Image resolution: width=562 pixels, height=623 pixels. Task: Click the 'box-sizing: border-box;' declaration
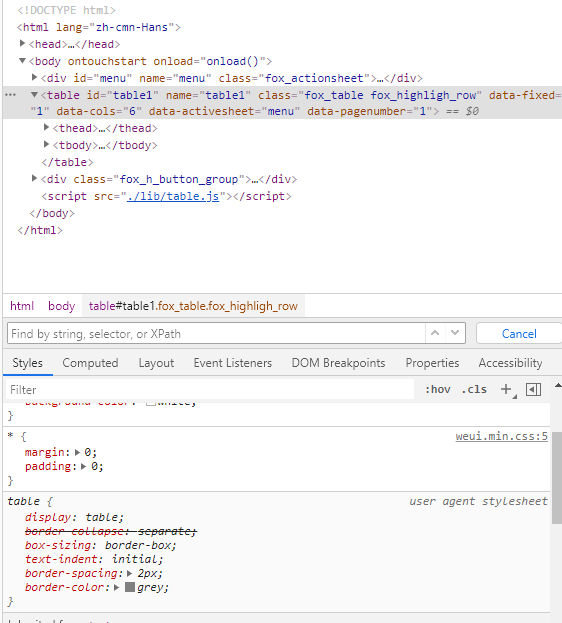coord(101,545)
